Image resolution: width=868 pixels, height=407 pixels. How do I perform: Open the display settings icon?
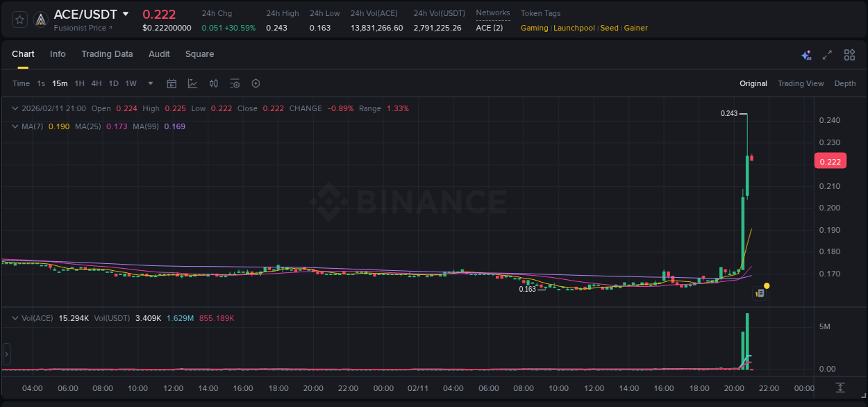(235, 83)
